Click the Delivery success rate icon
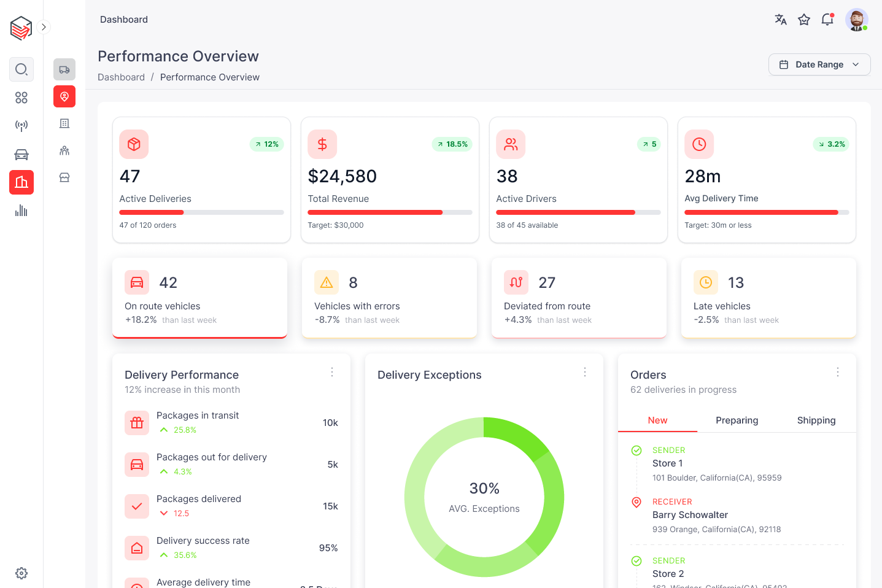 137,548
